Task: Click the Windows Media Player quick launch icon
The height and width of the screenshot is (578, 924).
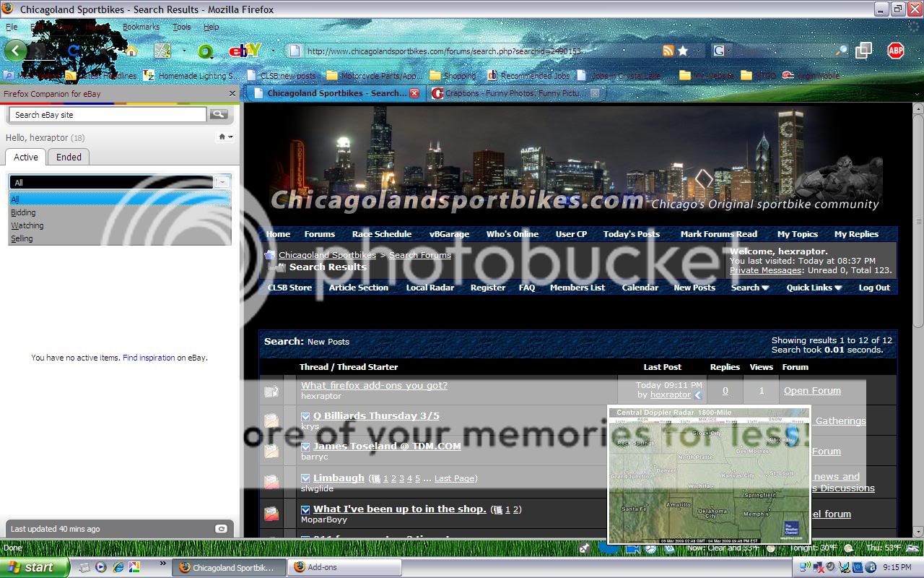Action: tap(100, 567)
